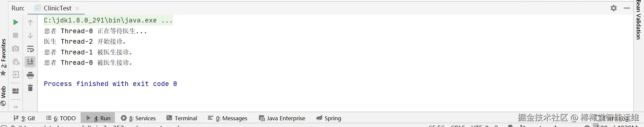Click the camera thread dump icon

coord(15,49)
